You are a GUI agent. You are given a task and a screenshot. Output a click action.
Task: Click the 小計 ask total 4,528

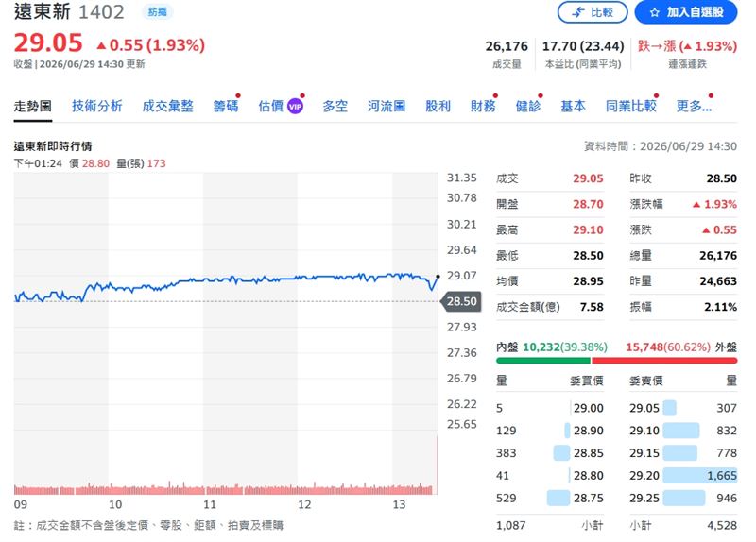(722, 525)
